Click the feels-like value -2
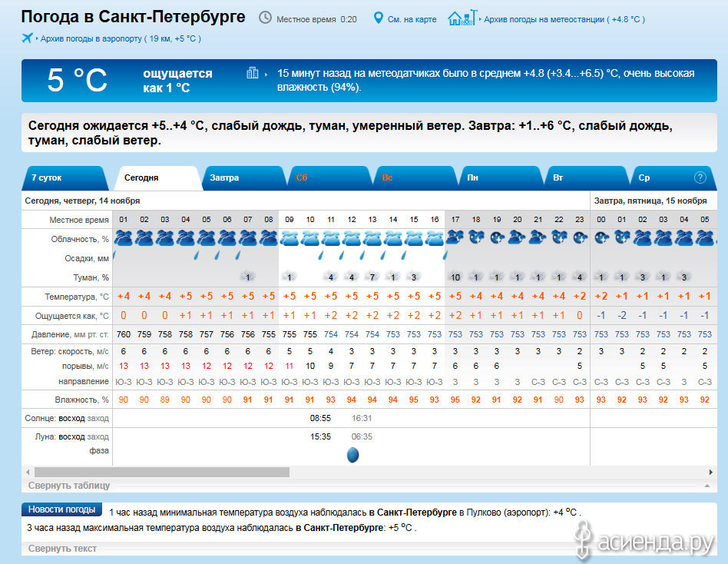Screen dimensions: 728x564 click(x=622, y=316)
